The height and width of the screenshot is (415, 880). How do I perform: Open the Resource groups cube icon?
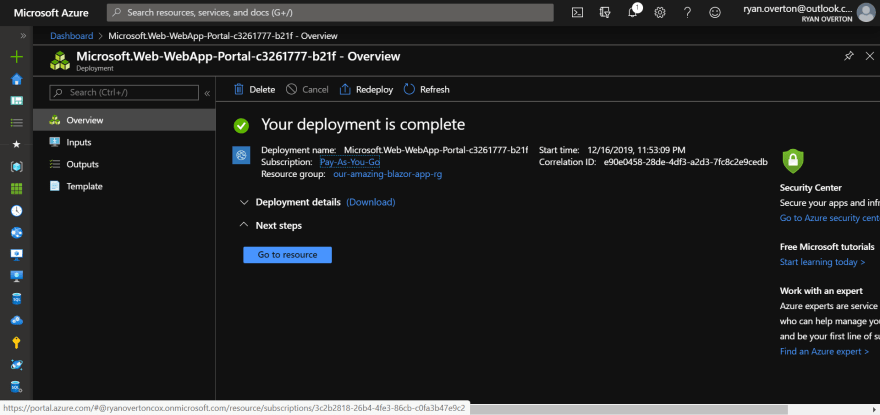17,167
